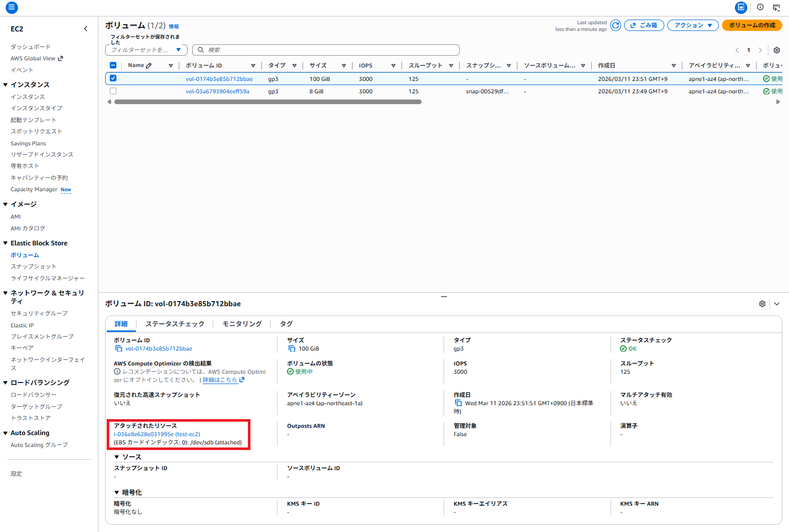The width and height of the screenshot is (789, 532).
Task: Open detail panel settings gear
Action: point(762,304)
